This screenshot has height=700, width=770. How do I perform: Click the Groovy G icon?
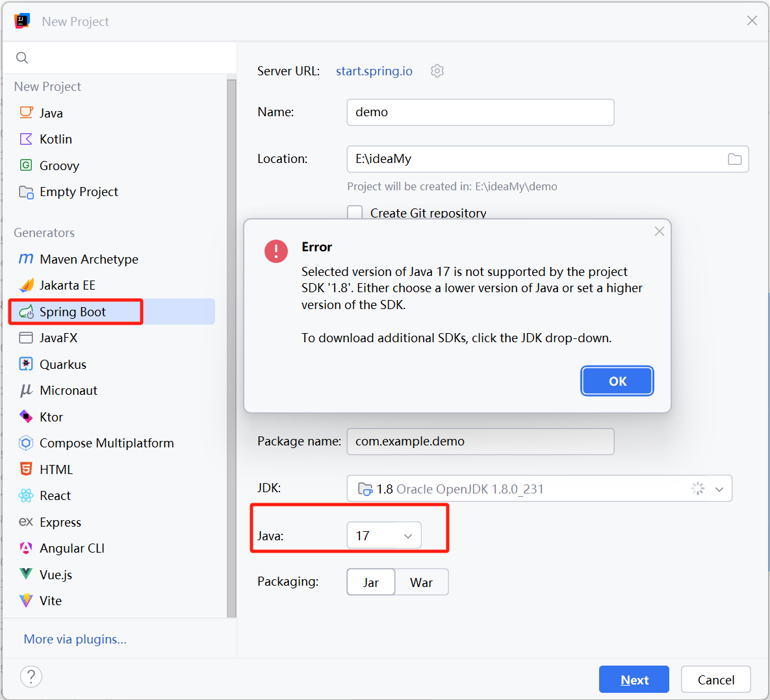[x=26, y=166]
